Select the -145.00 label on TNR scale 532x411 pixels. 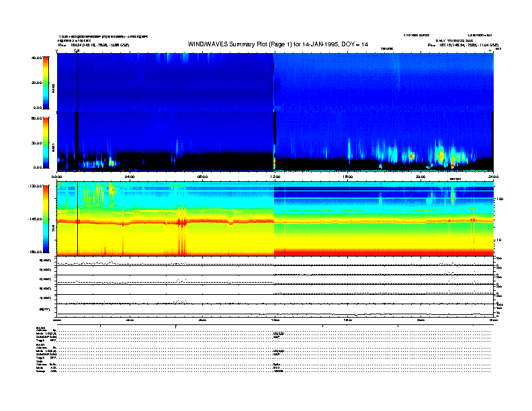coord(36,219)
